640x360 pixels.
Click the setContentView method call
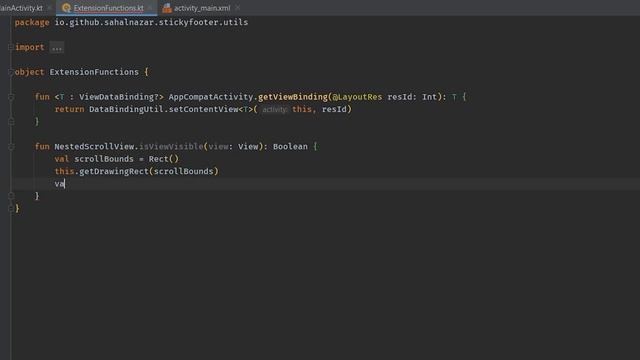203,109
